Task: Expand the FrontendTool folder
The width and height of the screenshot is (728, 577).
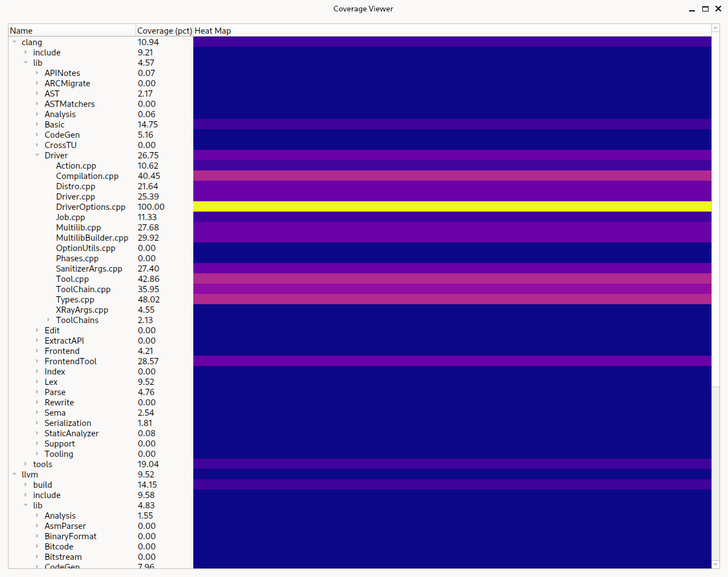Action: (37, 361)
